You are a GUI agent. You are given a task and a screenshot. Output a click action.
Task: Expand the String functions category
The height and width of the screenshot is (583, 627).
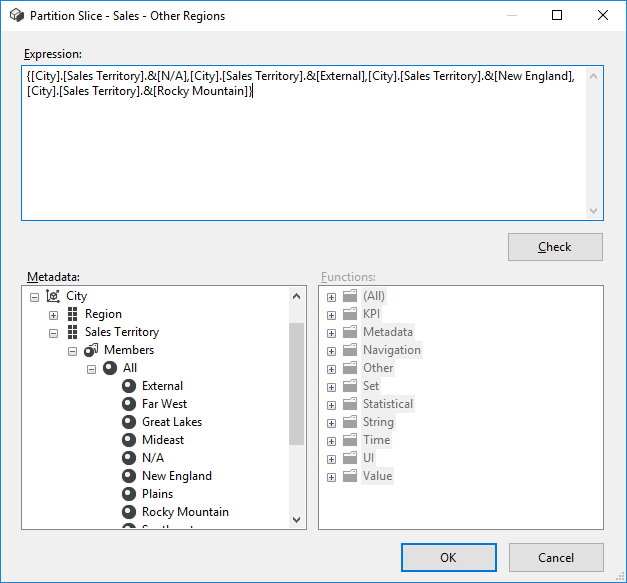point(331,422)
